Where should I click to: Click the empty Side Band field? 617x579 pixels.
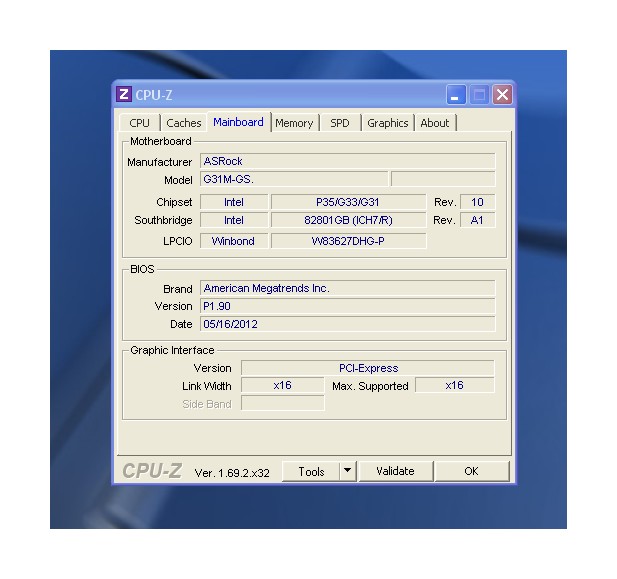(x=283, y=403)
